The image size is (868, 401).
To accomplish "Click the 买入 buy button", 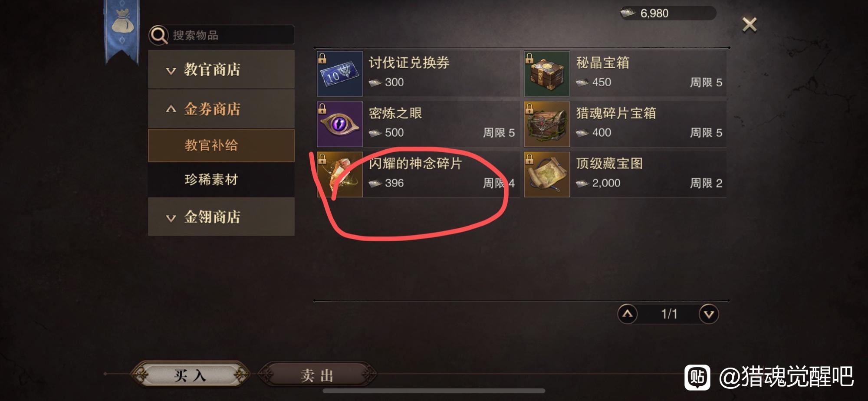I will 190,375.
